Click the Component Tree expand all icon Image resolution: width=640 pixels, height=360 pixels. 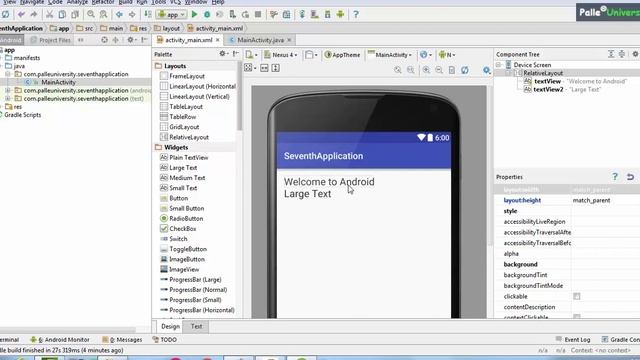pos(611,54)
